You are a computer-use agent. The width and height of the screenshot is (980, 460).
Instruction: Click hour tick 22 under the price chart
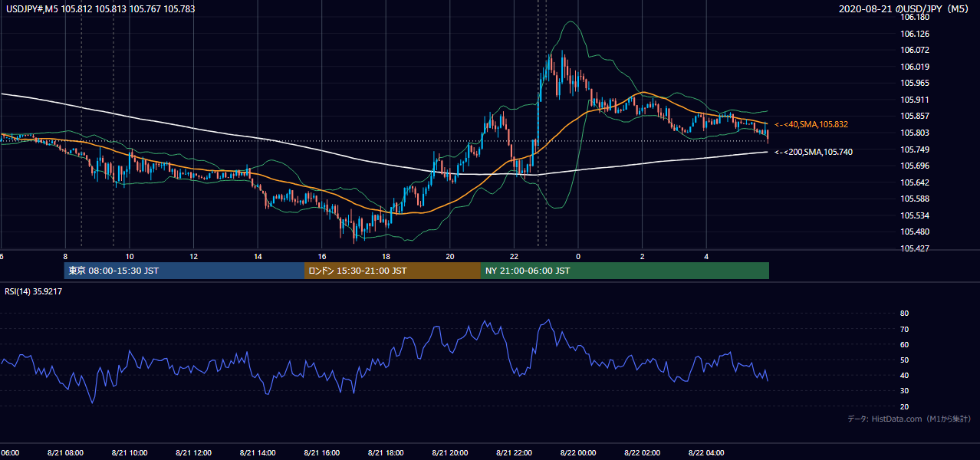pos(514,256)
